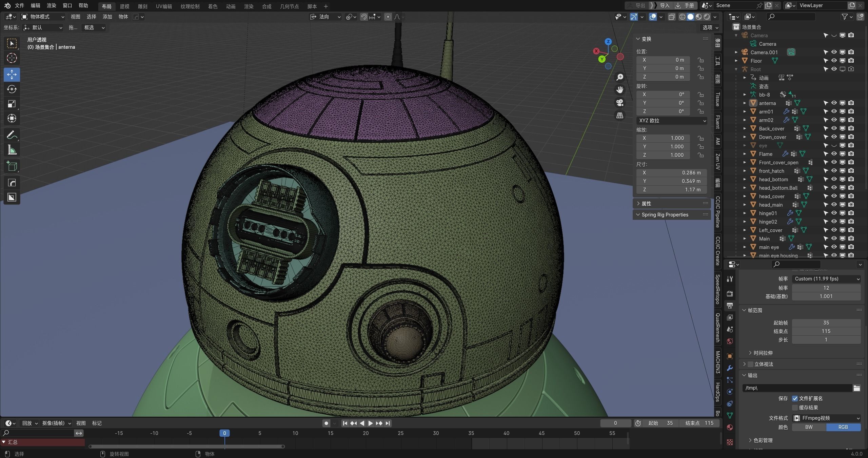Switch to the Sculpting workspace tab
Image resolution: width=868 pixels, height=458 pixels.
pos(142,6)
